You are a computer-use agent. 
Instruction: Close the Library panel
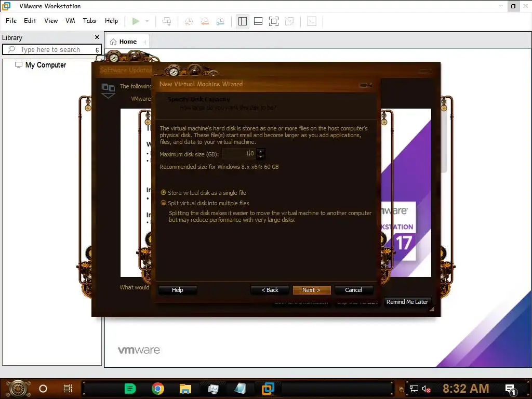[97, 37]
